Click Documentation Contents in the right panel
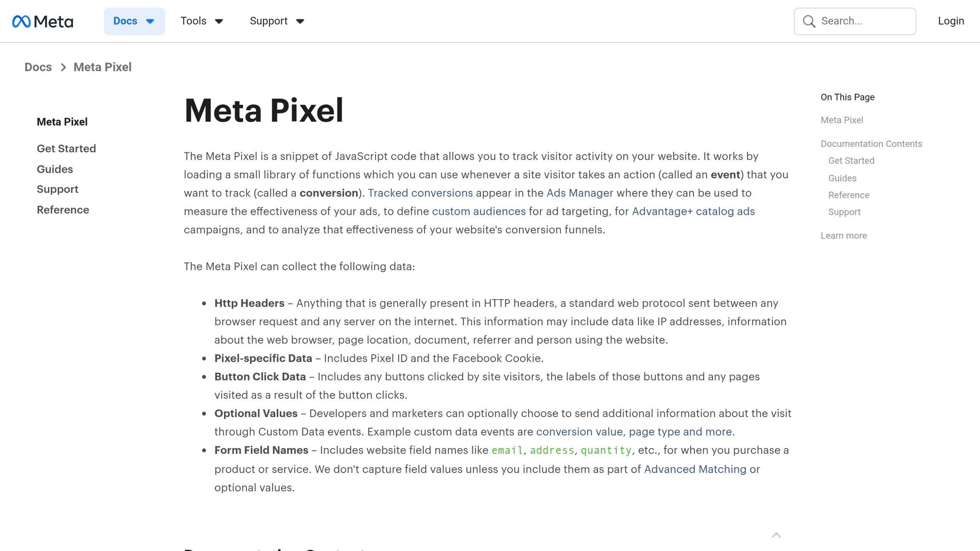980x551 pixels. coord(871,143)
